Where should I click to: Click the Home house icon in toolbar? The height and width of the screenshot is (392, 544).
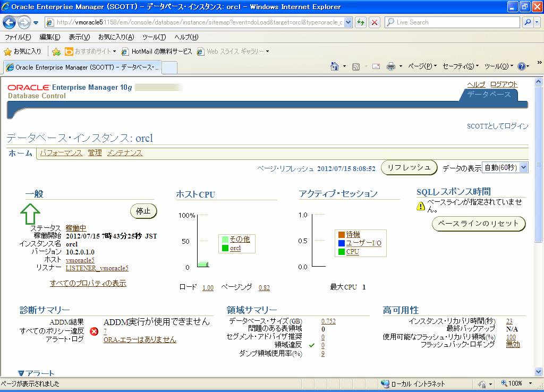coord(335,66)
